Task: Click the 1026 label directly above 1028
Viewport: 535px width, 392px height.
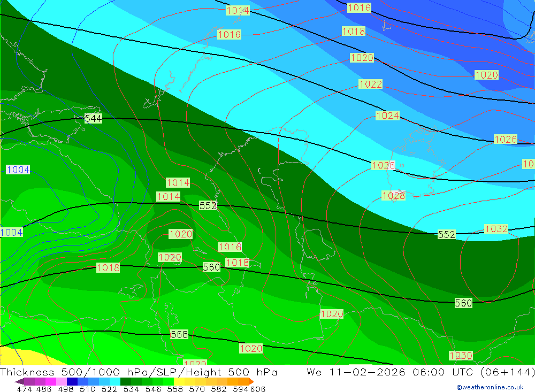Action: (x=384, y=165)
